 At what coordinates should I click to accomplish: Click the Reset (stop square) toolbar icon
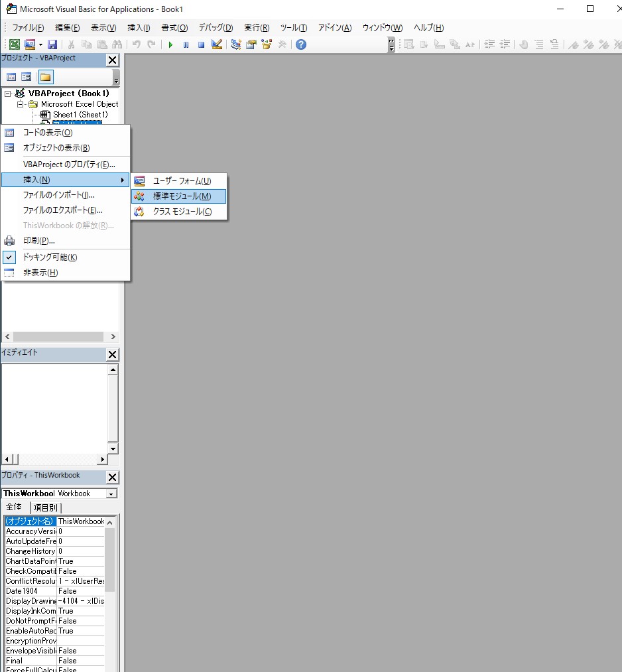(201, 44)
